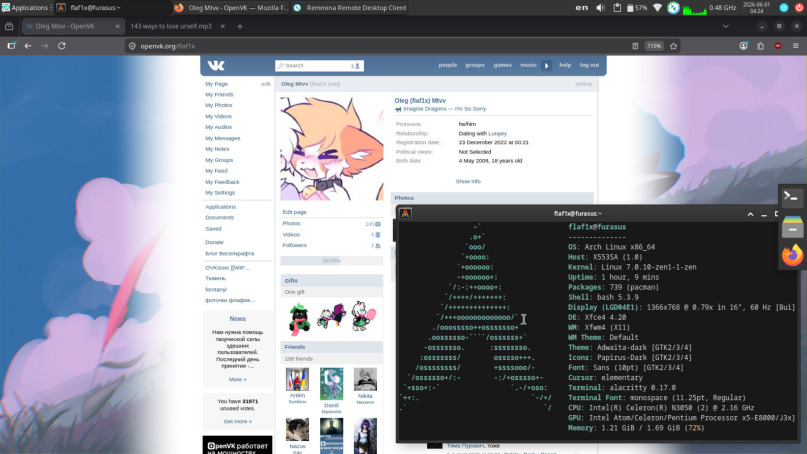Viewport: 807px width, 454px height.
Task: Go back in Firefox history
Action: [x=28, y=46]
